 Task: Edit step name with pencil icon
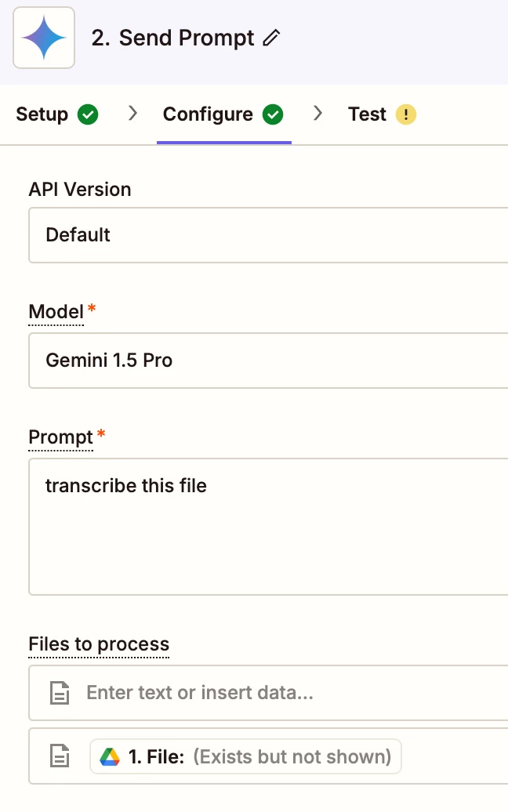(x=271, y=38)
